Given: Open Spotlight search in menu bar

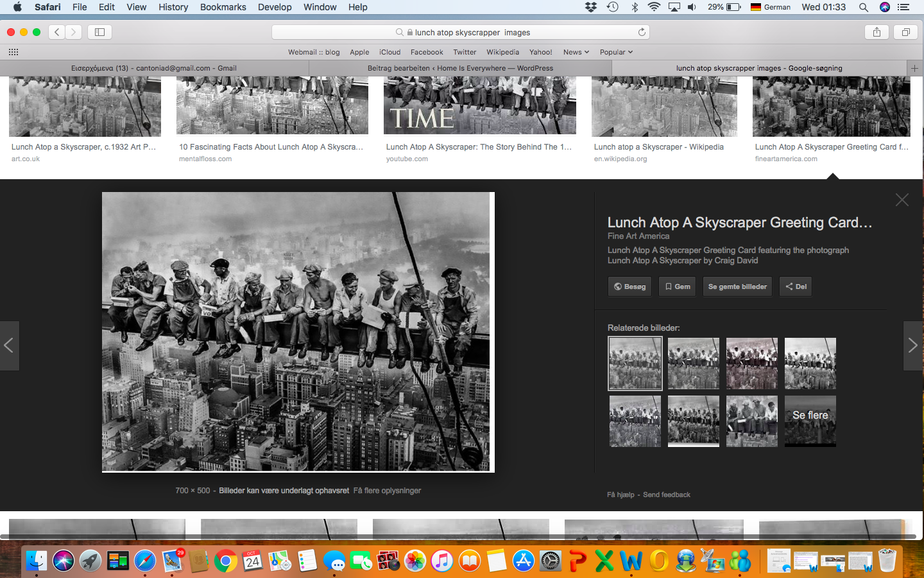Looking at the screenshot, I should pos(864,7).
